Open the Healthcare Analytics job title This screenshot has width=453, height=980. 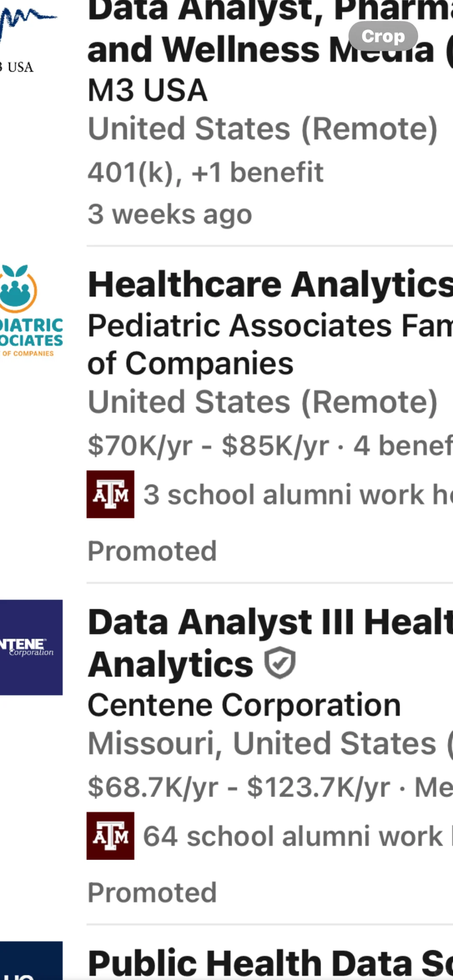point(270,285)
